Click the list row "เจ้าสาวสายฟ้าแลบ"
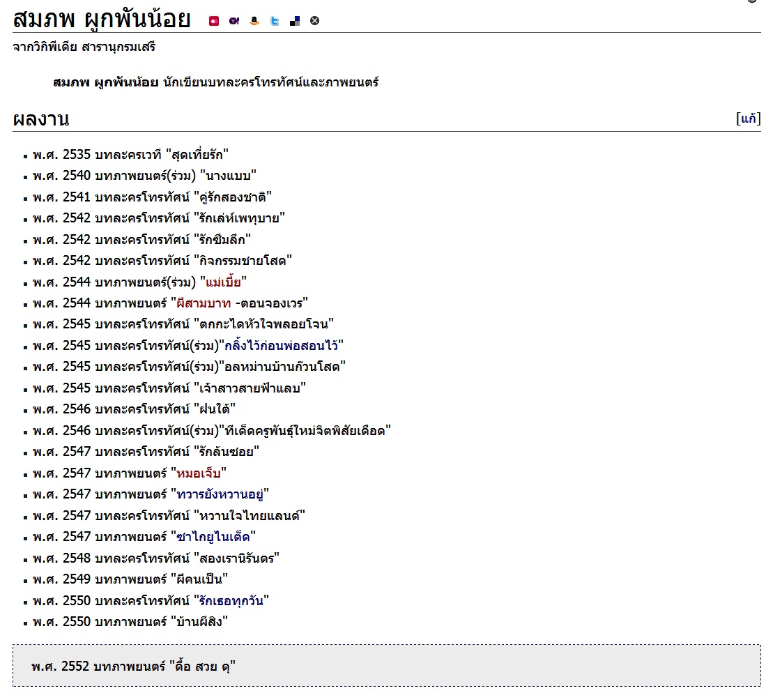766x700 pixels. 169,388
